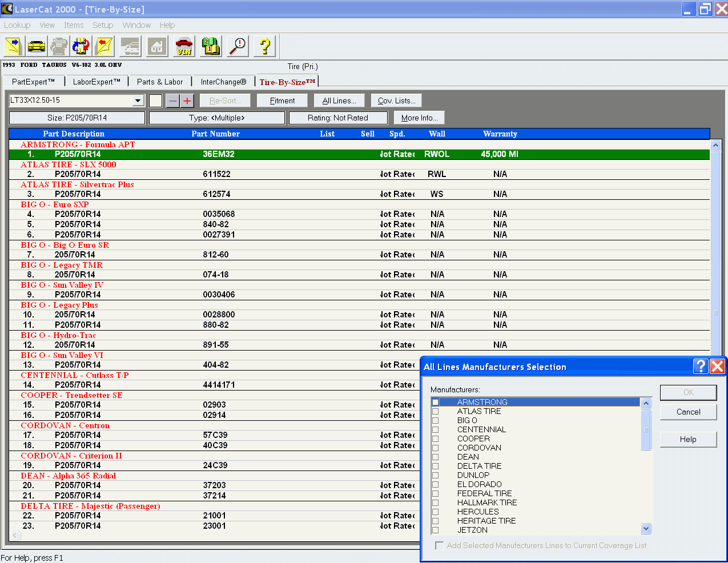Click the magnifying glass alert icon
Screen dimensions: 728x563
click(x=238, y=46)
